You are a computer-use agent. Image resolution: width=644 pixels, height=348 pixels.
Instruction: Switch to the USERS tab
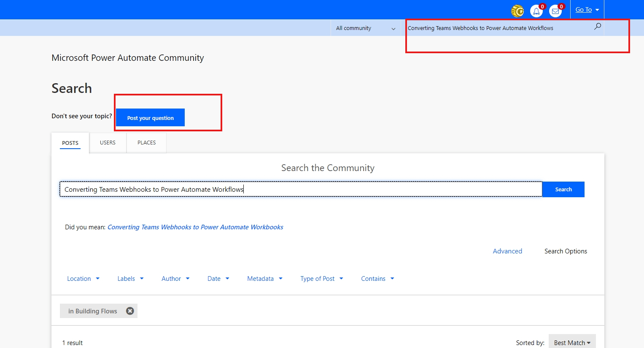pyautogui.click(x=108, y=143)
